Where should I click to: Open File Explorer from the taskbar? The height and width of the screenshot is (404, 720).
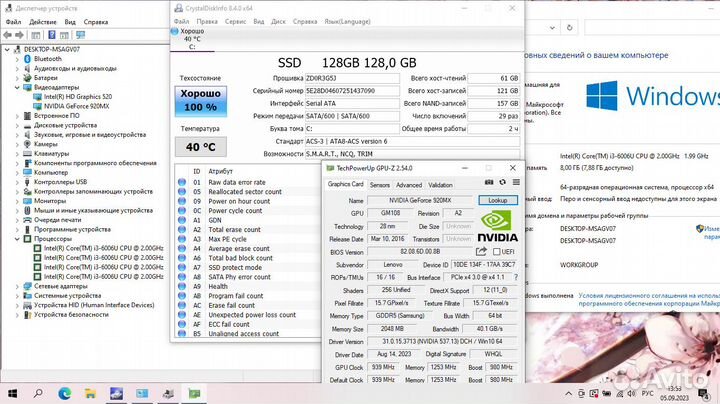pyautogui.click(x=90, y=393)
